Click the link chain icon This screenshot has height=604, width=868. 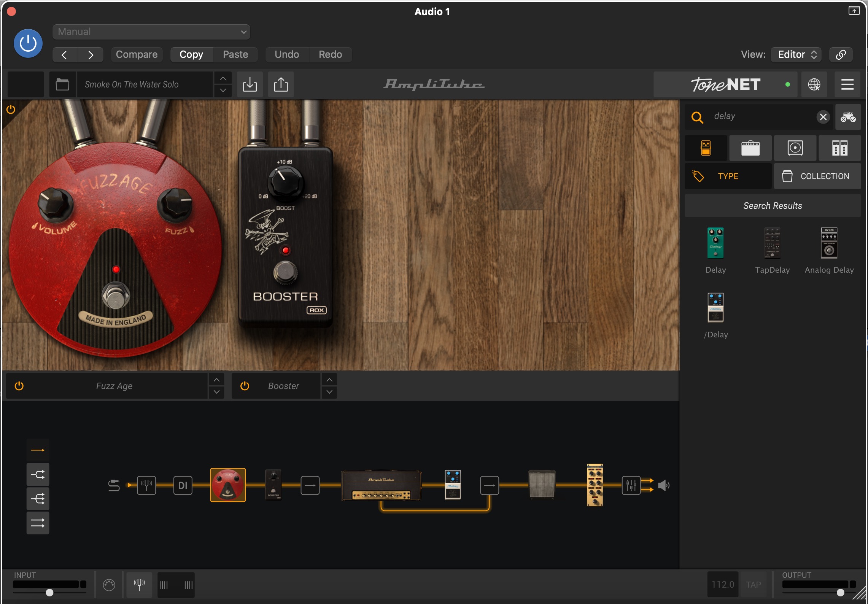coord(841,55)
